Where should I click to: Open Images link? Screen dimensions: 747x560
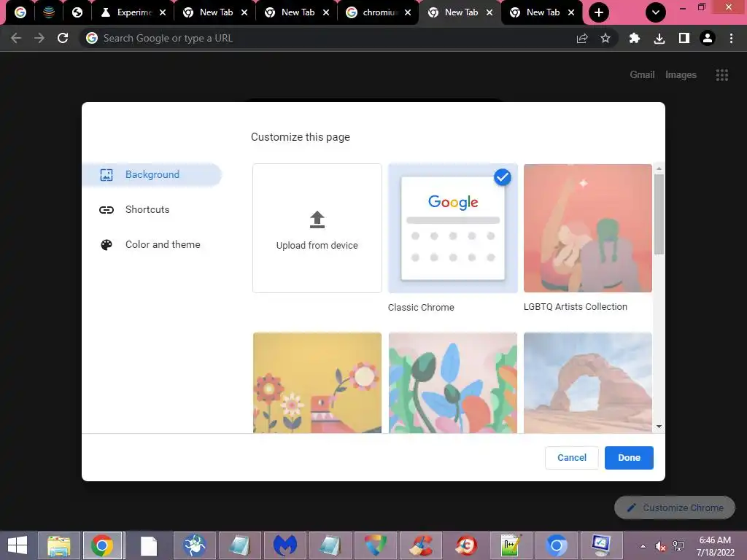(681, 75)
